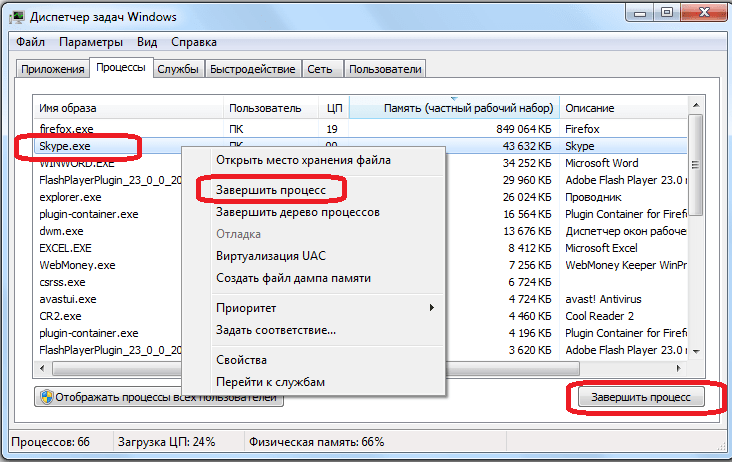Maximize the Task Manager window
This screenshot has height=462, width=732.
coord(667,13)
